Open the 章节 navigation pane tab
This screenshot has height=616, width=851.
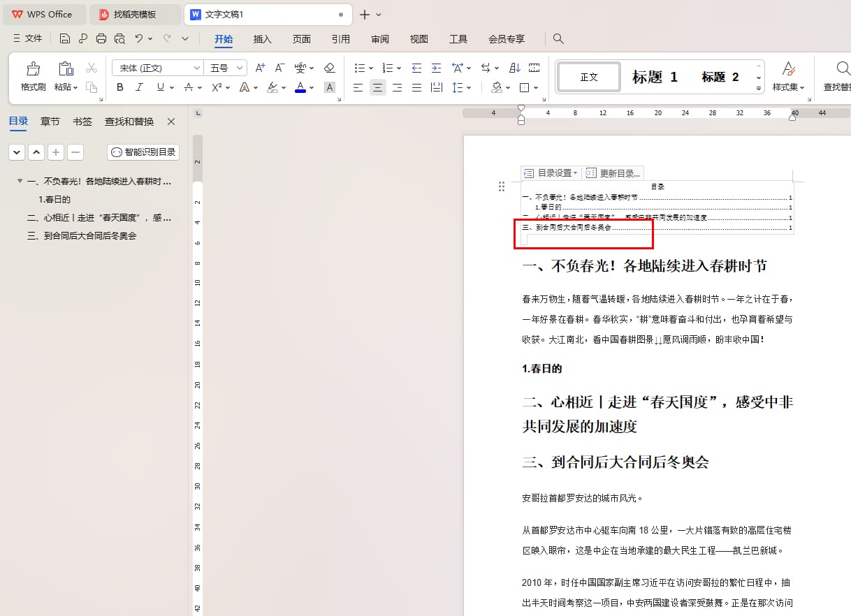coord(50,122)
